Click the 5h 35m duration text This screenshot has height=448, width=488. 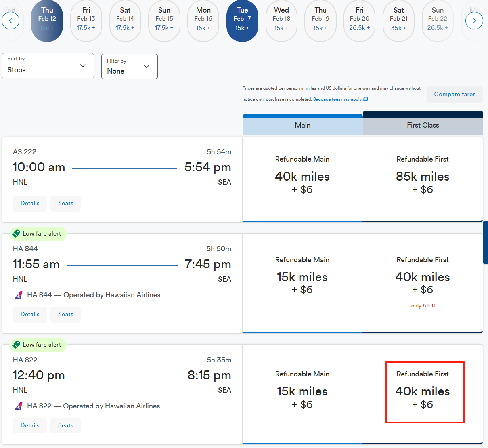pos(219,360)
